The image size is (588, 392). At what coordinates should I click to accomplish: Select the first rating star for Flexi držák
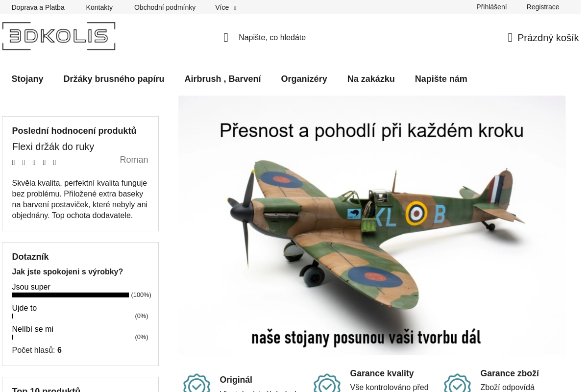point(13,162)
